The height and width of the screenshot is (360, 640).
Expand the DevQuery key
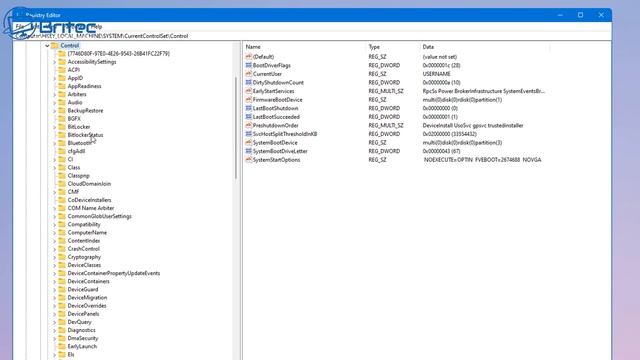click(x=55, y=322)
